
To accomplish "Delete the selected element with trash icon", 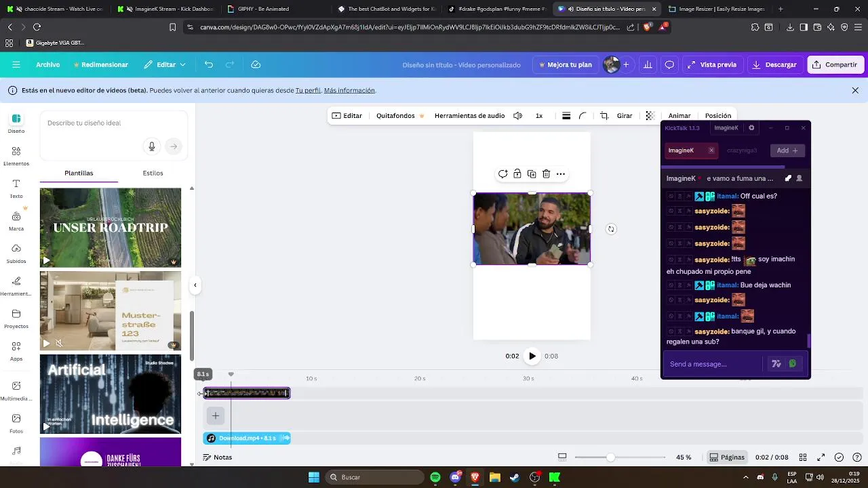I will [x=546, y=174].
